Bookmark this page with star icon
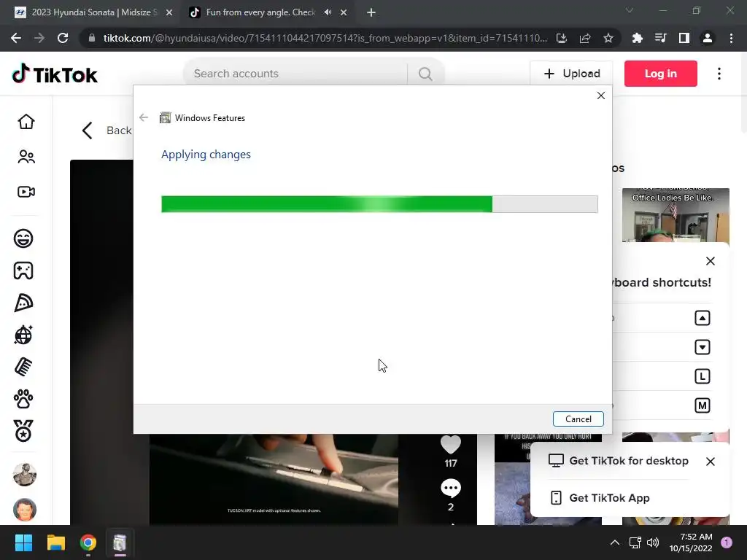The height and width of the screenshot is (560, 747). pyautogui.click(x=608, y=38)
